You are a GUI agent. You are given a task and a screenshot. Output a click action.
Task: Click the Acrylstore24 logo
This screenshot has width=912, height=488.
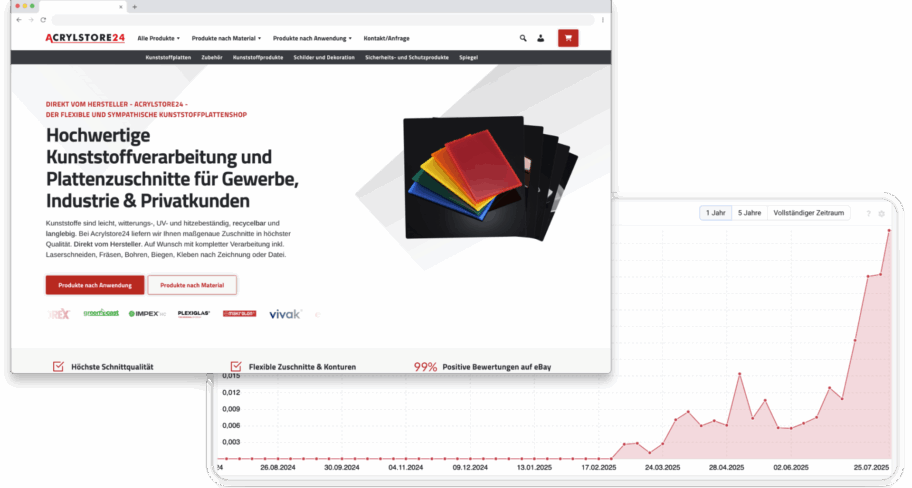(x=85, y=39)
